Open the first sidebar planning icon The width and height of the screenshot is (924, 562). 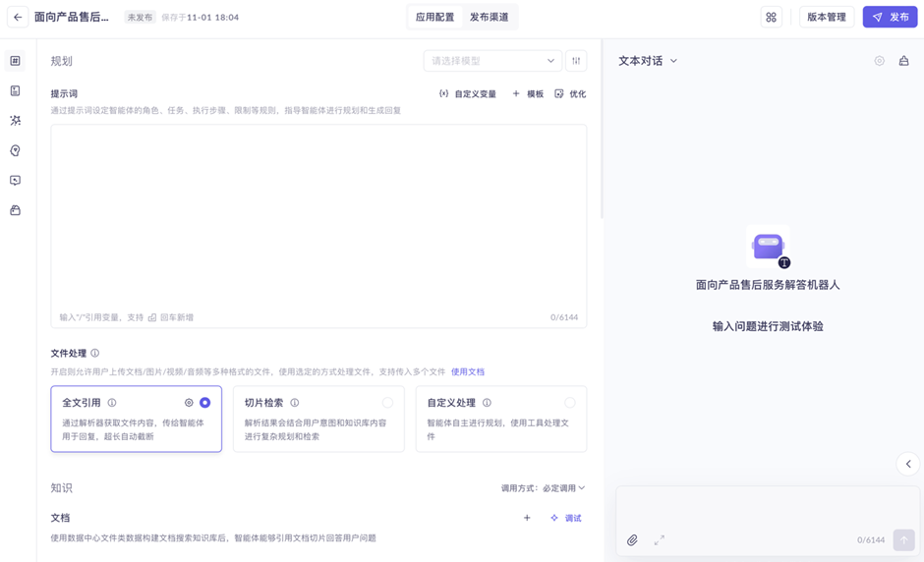[x=16, y=61]
